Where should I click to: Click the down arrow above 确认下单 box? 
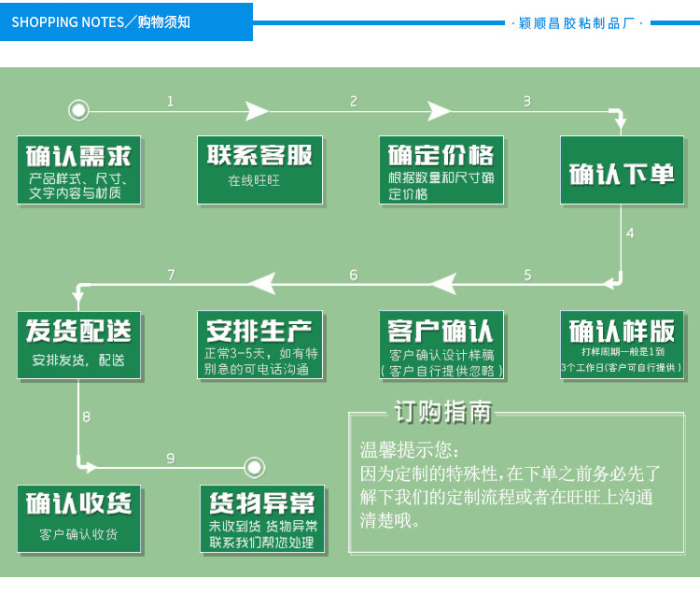point(621,121)
